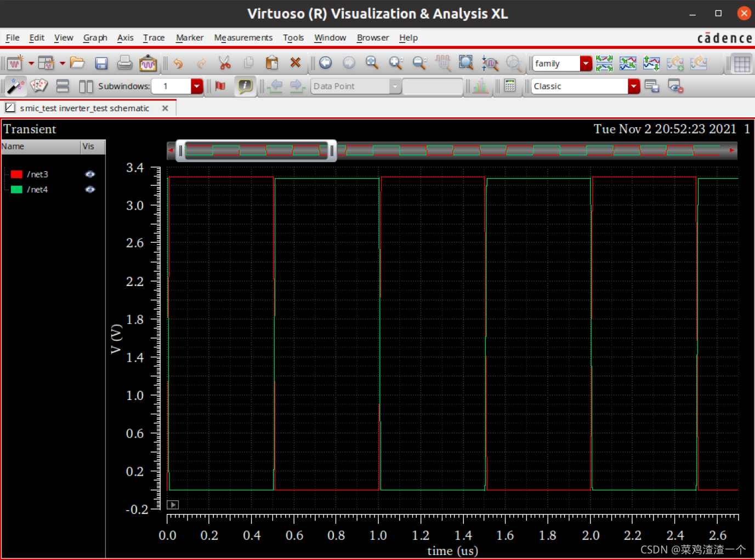The width and height of the screenshot is (755, 560).
Task: Click the append reload trace icon
Action: 675,63
